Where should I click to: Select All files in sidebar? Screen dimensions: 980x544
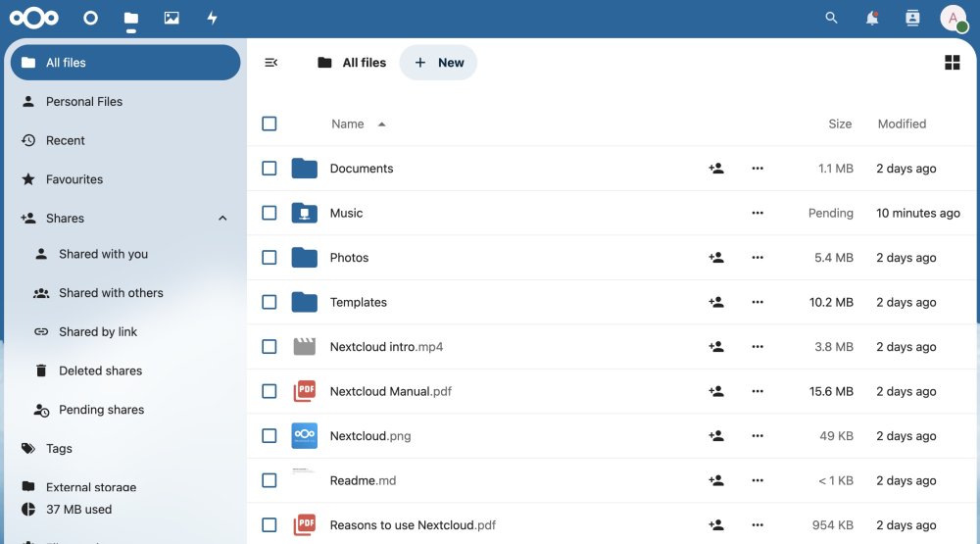(125, 63)
